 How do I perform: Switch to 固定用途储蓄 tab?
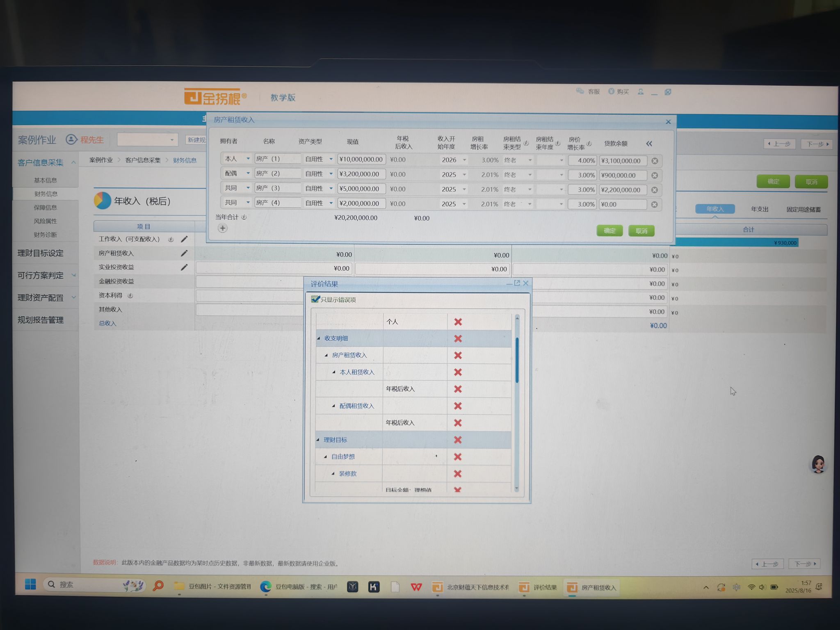click(803, 210)
